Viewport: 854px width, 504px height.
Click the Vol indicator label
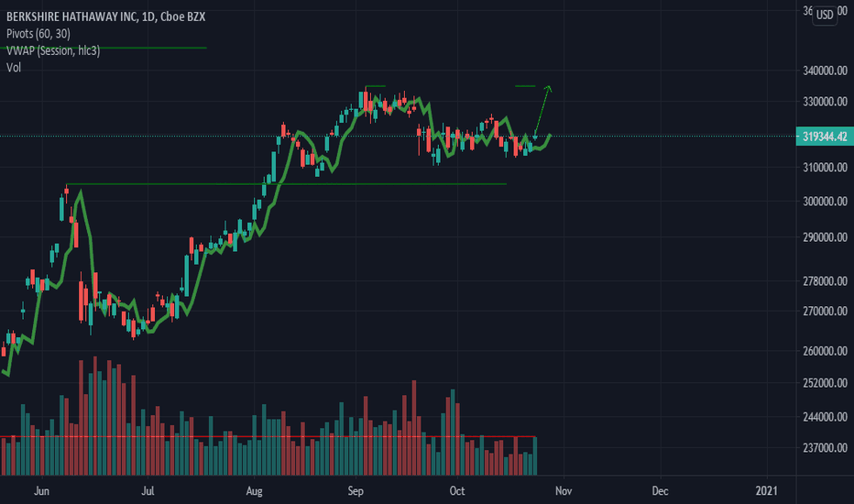[14, 68]
